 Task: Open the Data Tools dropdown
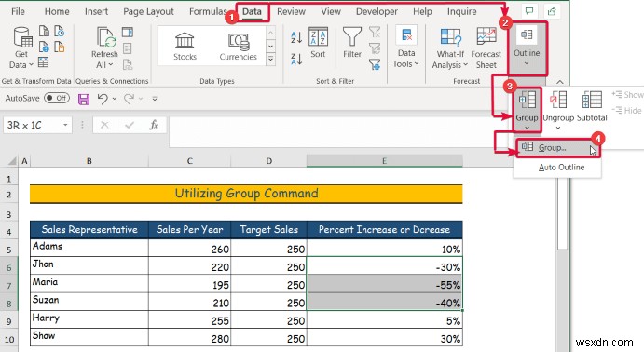[406, 47]
